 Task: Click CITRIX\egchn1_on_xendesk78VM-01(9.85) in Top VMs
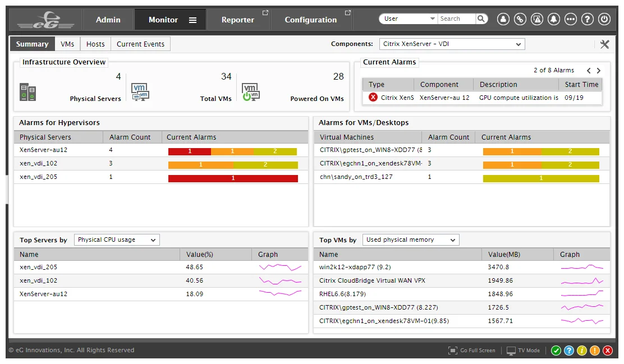pyautogui.click(x=384, y=321)
